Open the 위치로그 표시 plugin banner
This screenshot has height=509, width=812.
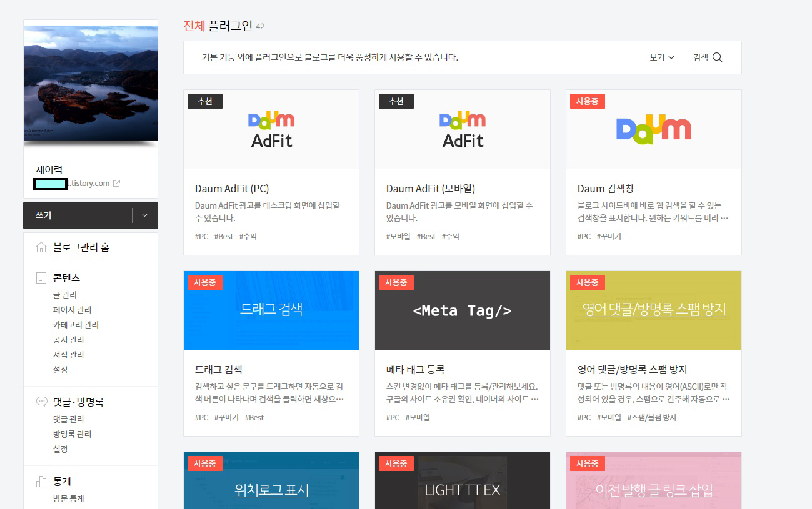point(271,481)
